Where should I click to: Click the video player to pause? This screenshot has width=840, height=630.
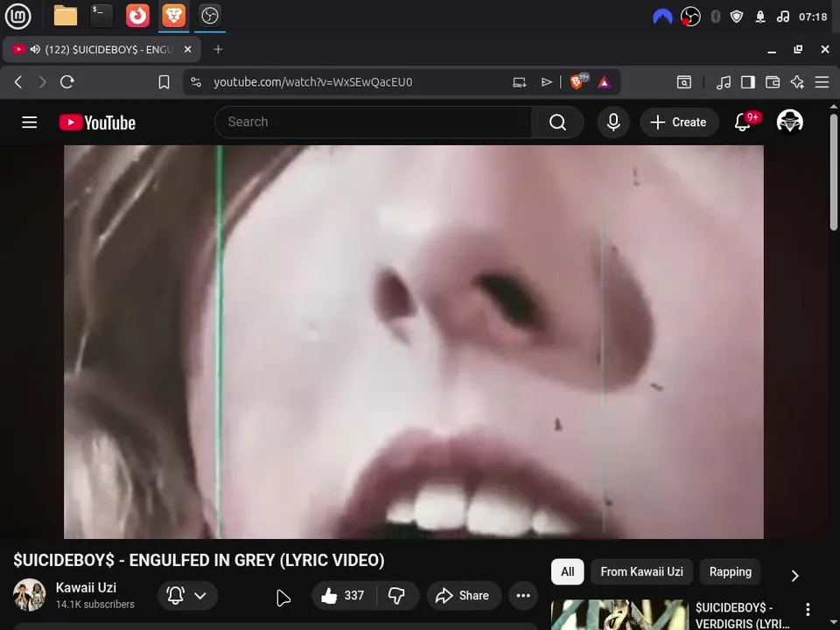(414, 342)
